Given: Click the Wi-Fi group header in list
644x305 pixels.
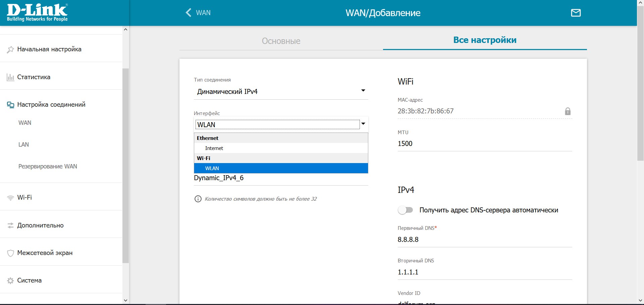Looking at the screenshot, I should (x=281, y=158).
